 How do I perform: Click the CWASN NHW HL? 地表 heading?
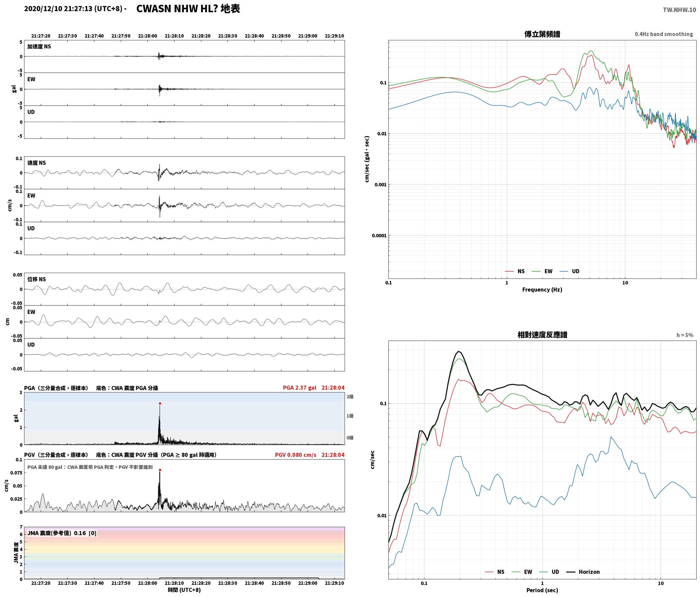[188, 9]
